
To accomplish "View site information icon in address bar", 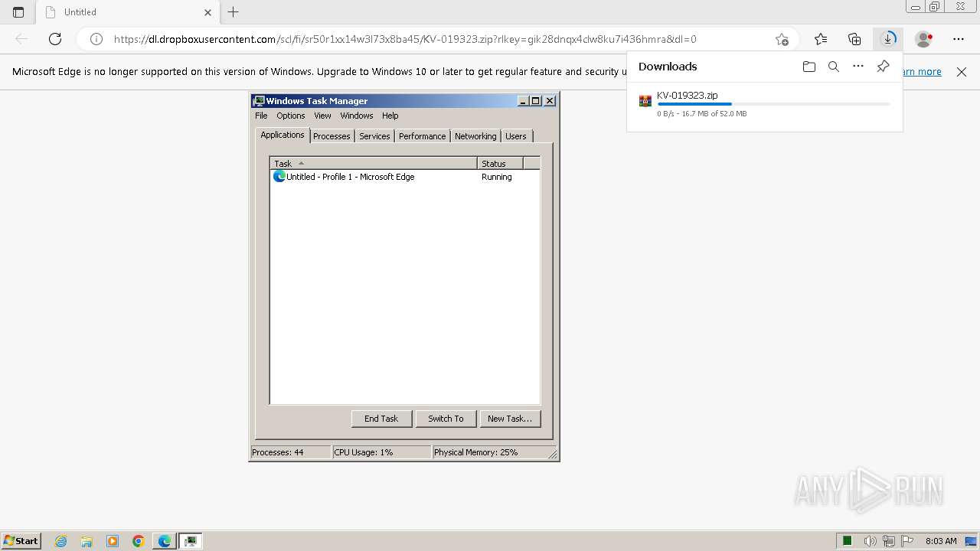I will pos(96,39).
